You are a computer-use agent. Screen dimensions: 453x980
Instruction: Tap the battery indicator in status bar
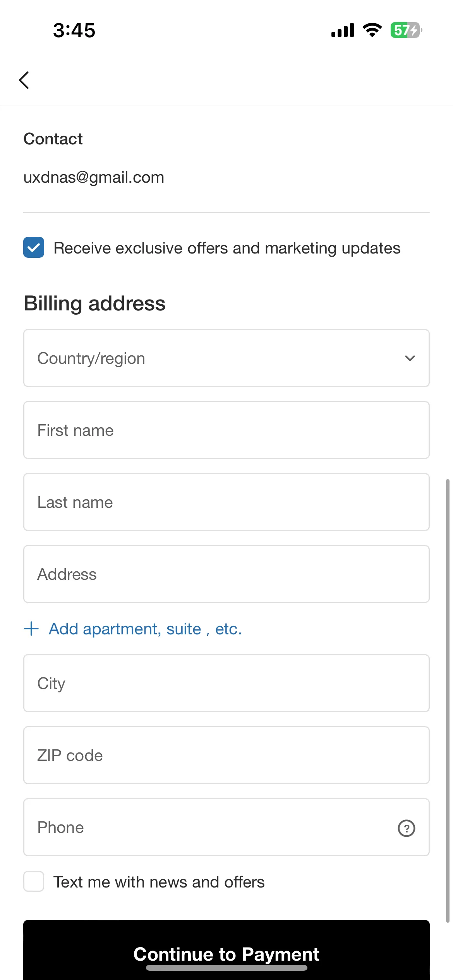click(406, 30)
